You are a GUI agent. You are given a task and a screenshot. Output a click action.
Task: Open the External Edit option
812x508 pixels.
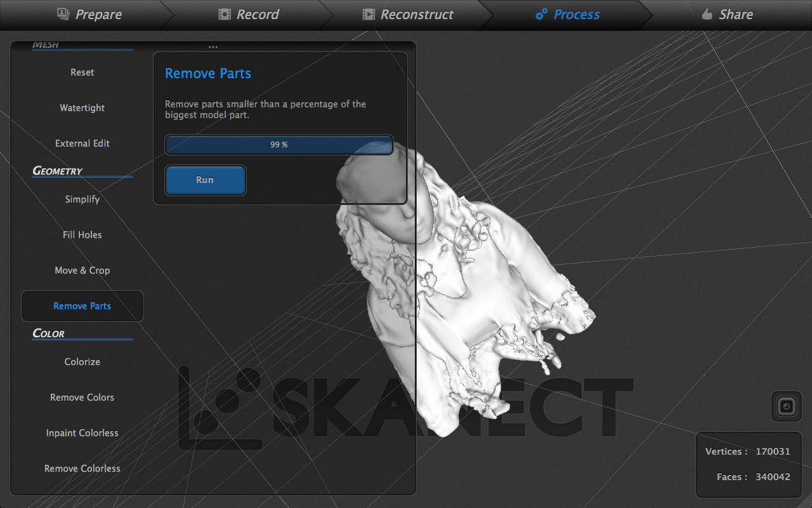[82, 144]
